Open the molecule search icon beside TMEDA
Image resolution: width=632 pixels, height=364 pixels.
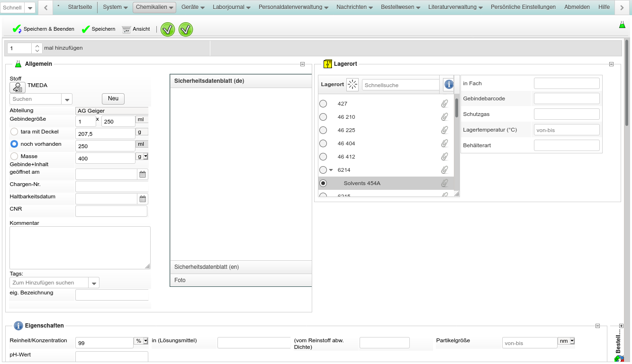(x=18, y=88)
